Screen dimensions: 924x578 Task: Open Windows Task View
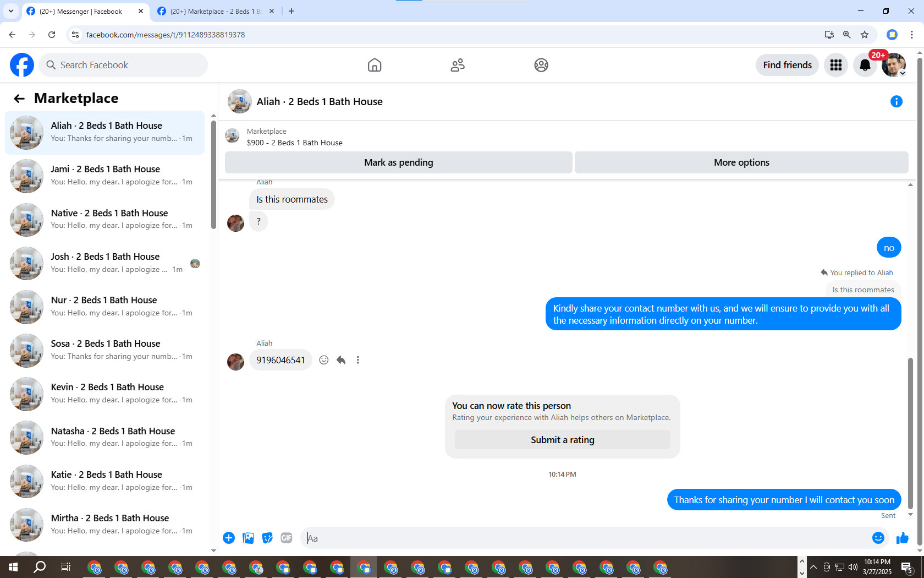(66, 567)
